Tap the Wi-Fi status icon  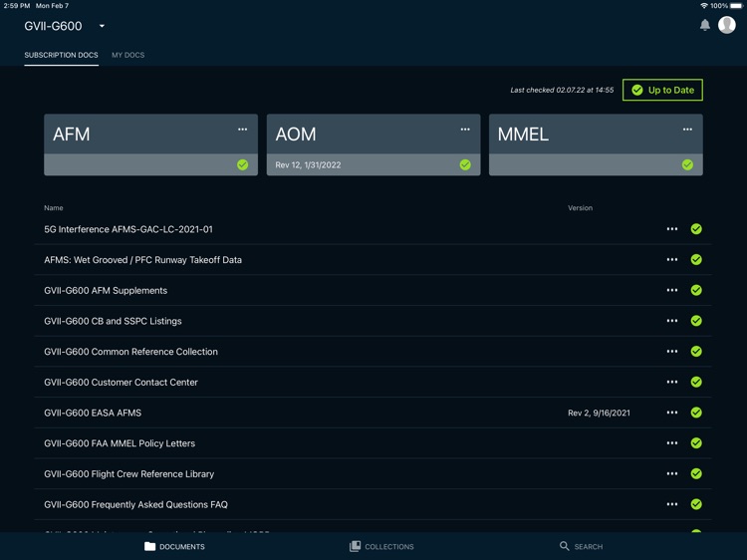coord(703,6)
